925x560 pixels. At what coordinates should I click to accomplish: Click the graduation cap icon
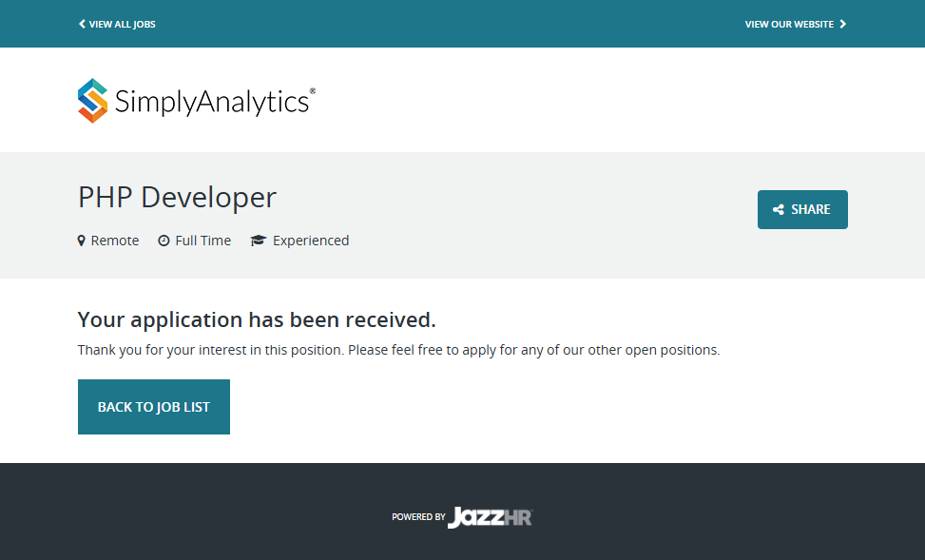pyautogui.click(x=258, y=241)
